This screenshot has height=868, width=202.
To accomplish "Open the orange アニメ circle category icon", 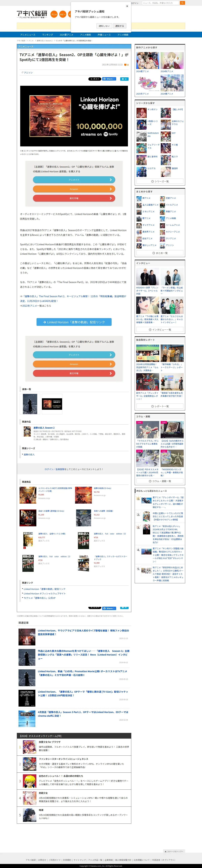I will coord(54,14).
